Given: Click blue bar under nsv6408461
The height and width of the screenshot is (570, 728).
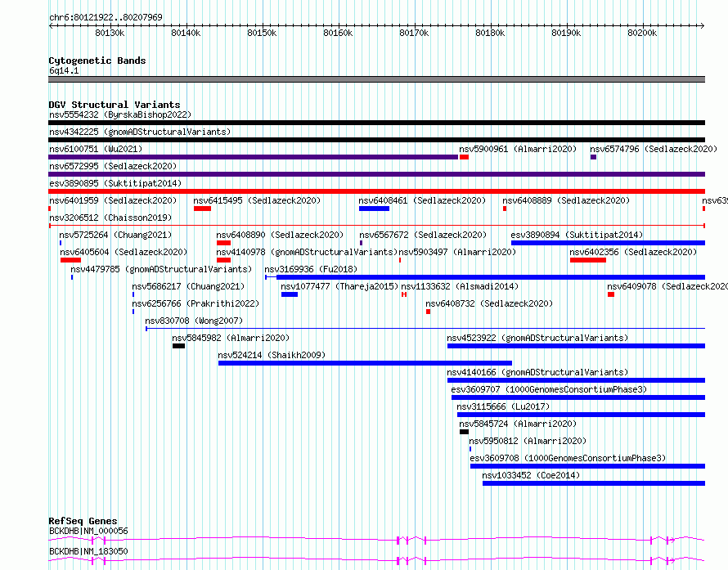Looking at the screenshot, I should coord(374,209).
